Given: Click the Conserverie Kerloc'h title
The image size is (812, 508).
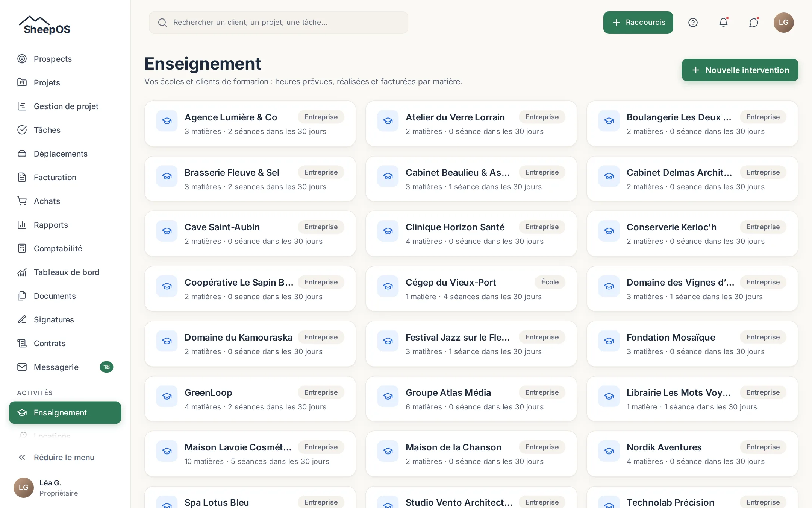Looking at the screenshot, I should 671,227.
